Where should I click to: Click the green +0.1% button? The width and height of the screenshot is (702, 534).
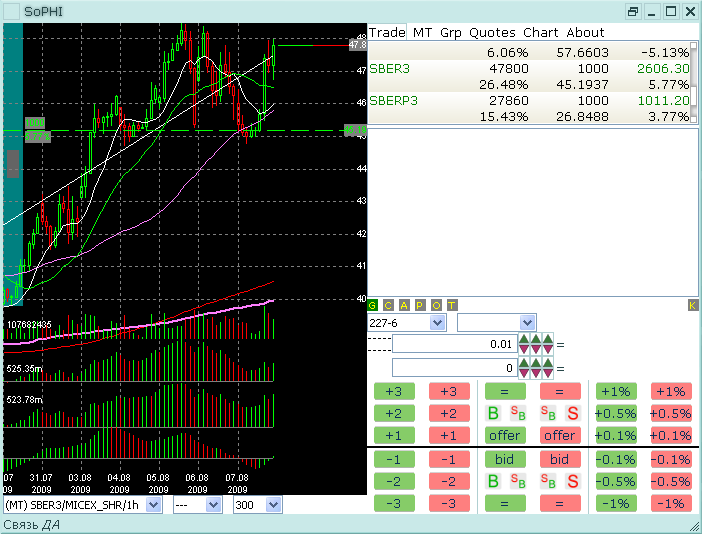pyautogui.click(x=616, y=435)
